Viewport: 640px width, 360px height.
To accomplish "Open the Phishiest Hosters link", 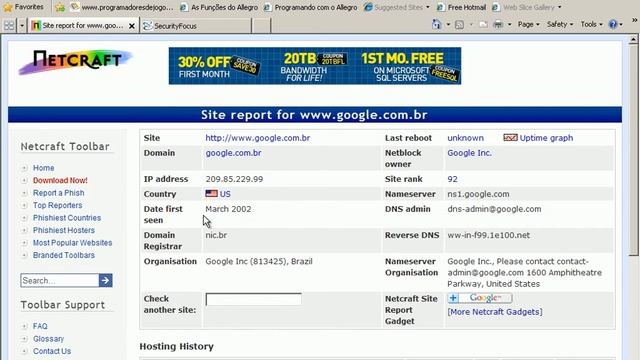I will (x=64, y=230).
